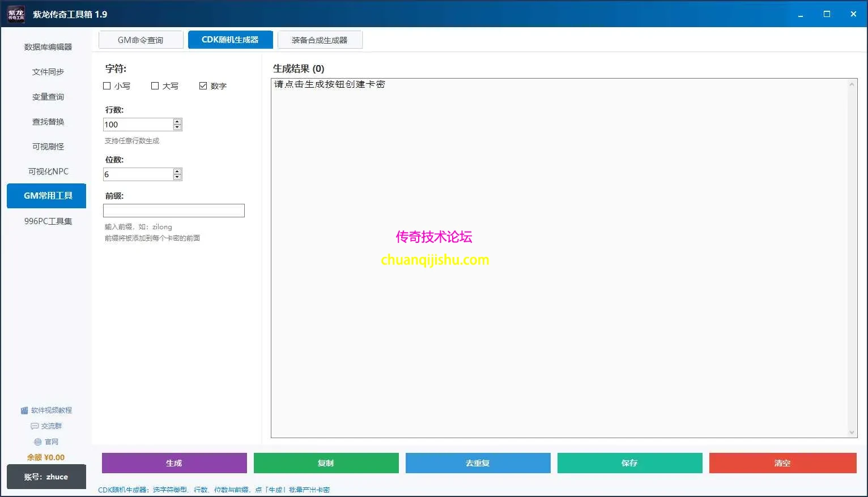Select GM常用工具 in the sidebar
The height and width of the screenshot is (497, 868).
(46, 196)
